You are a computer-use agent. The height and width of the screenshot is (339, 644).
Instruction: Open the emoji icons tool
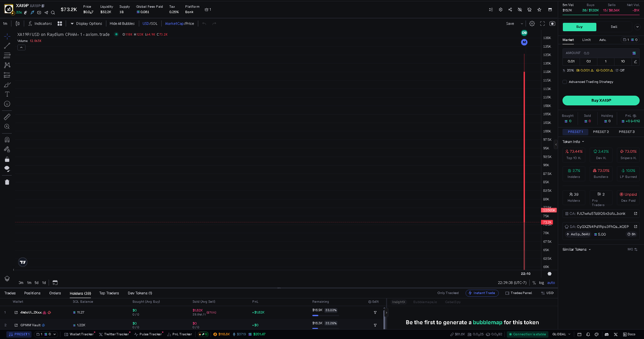tap(7, 104)
